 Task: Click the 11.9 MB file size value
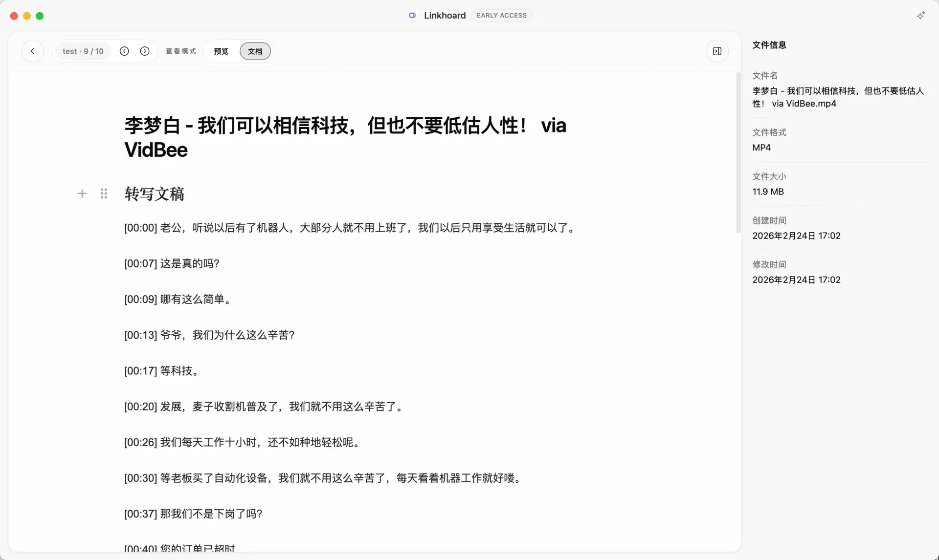[x=768, y=192]
